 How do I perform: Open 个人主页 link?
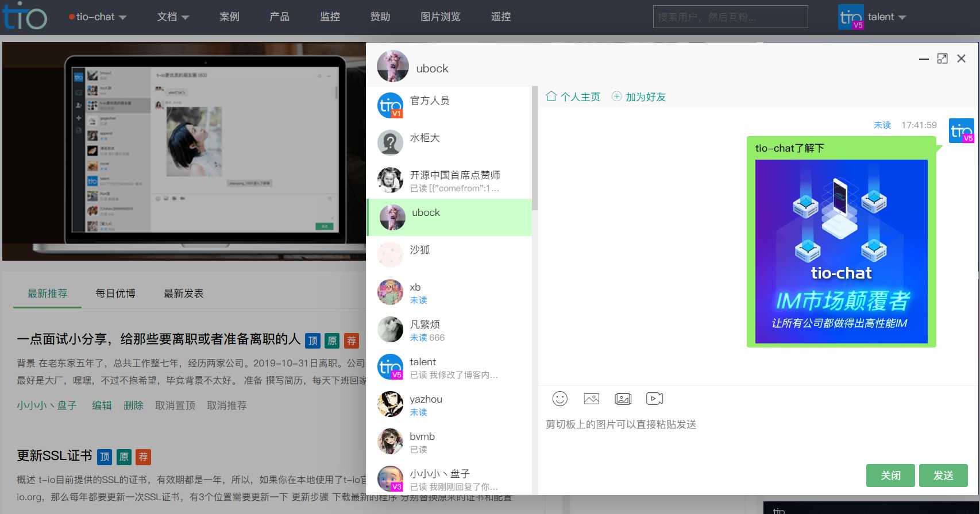tap(580, 97)
